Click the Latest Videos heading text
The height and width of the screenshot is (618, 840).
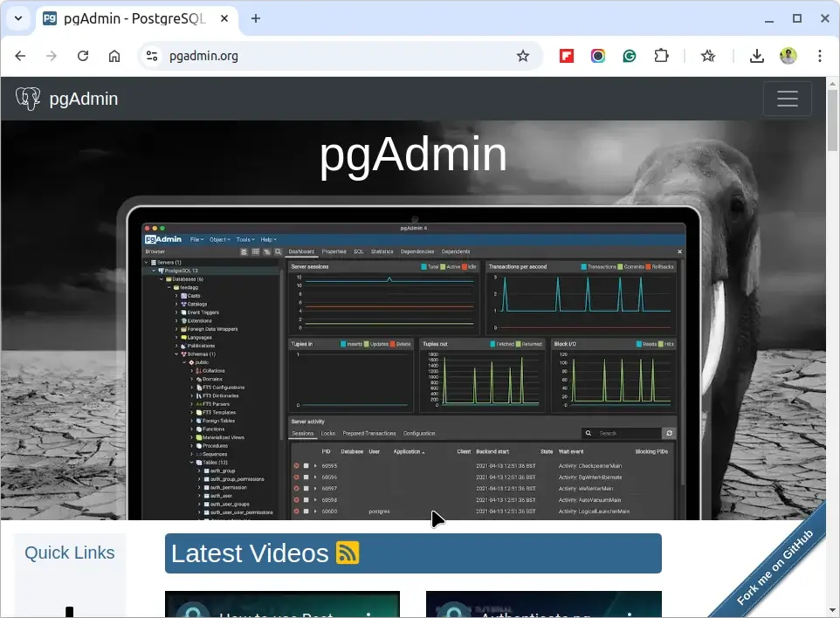pos(250,553)
